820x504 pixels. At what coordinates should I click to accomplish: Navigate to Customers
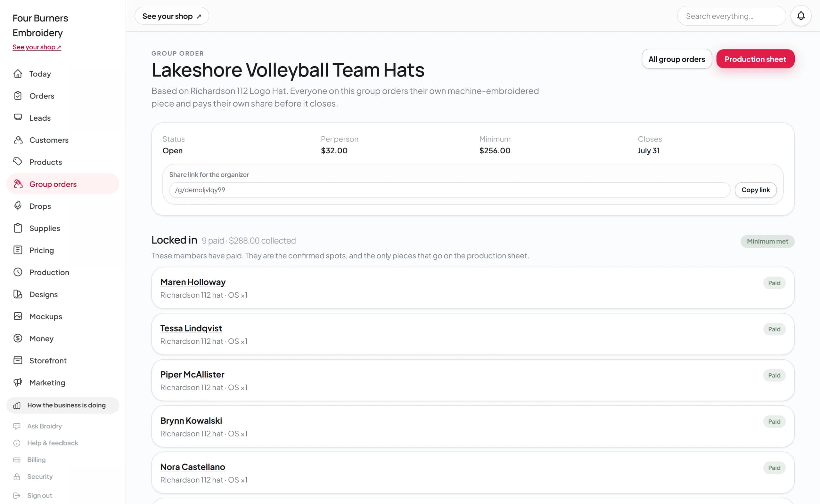63,140
